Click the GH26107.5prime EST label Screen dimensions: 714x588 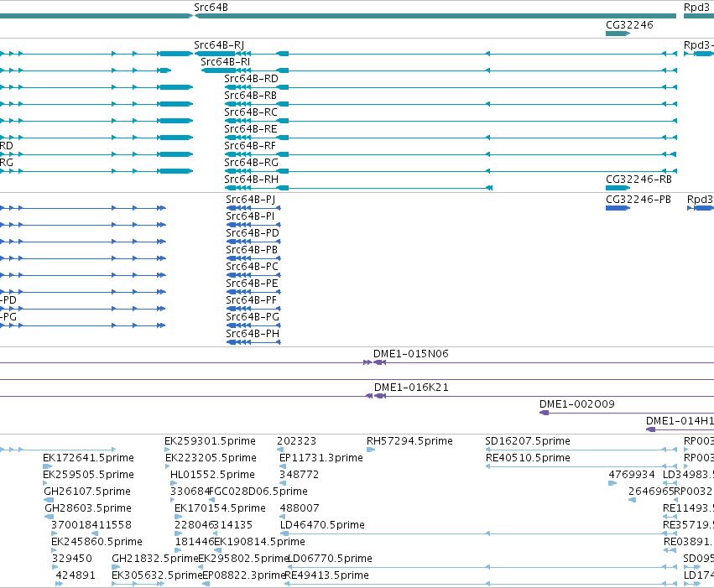[x=87, y=491]
